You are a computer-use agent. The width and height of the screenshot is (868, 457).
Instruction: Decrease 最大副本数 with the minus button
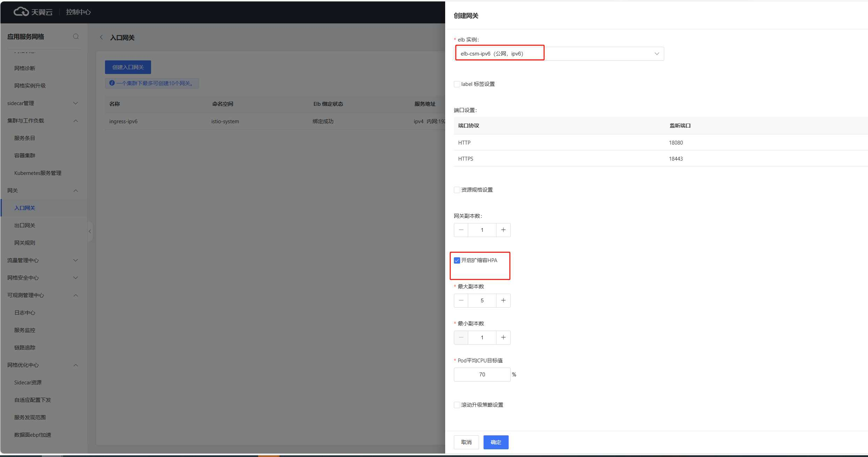[461, 301]
